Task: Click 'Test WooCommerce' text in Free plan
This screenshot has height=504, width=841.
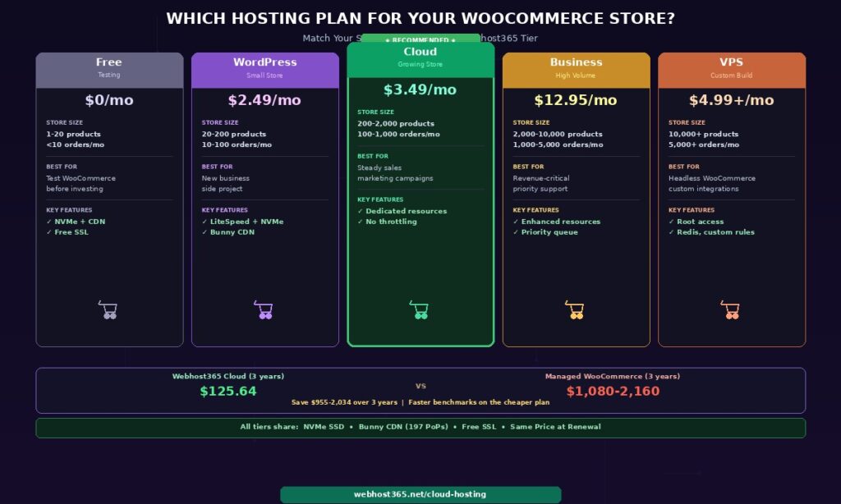Action: click(x=81, y=178)
